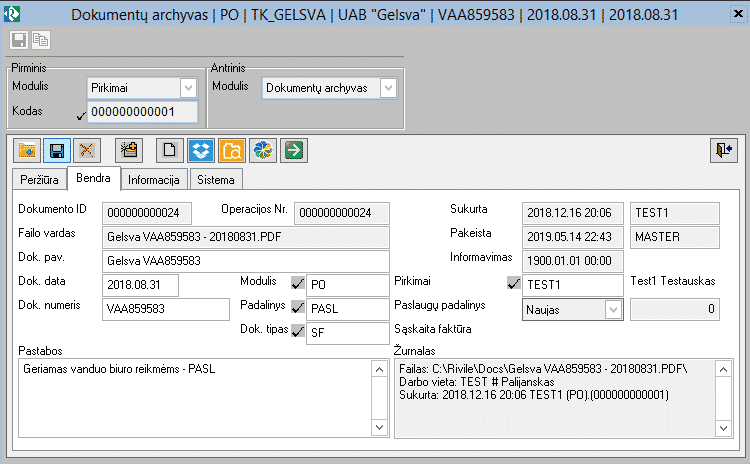Open the Paslaugų padalinys Naujas dropdown
Image resolution: width=750 pixels, height=464 pixels.
tap(612, 310)
